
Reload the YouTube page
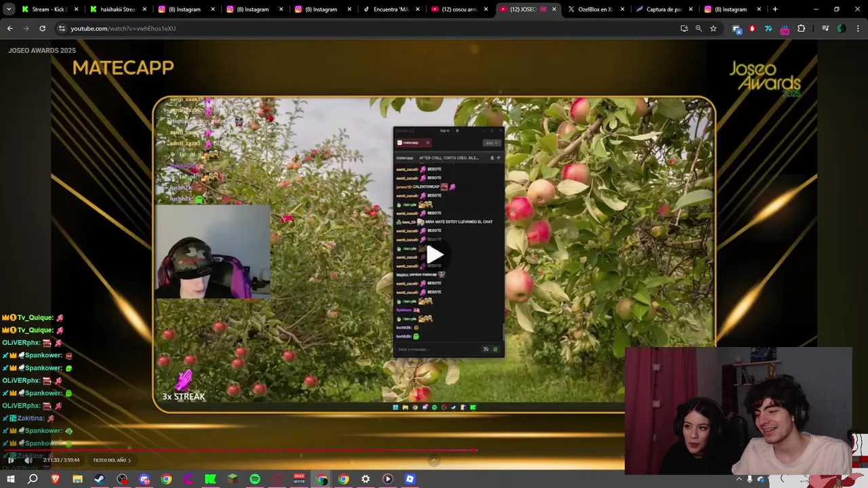point(42,28)
